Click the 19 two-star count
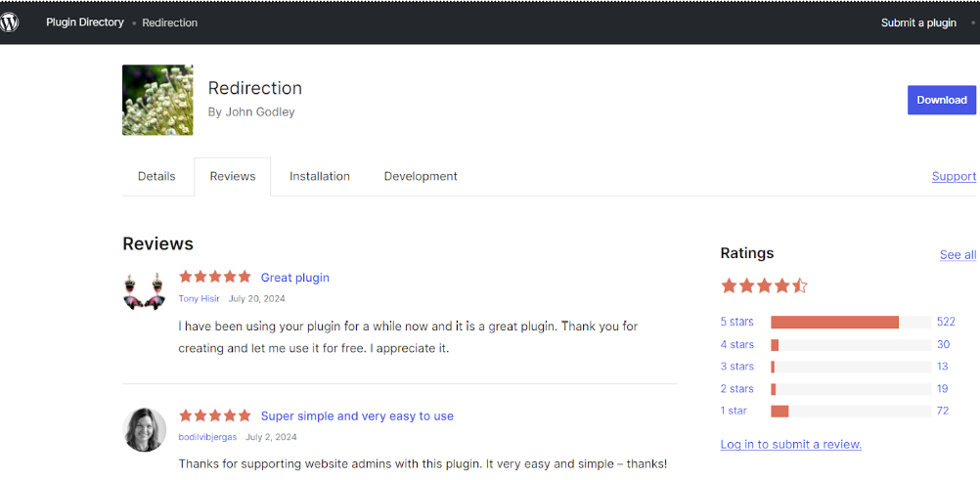This screenshot has height=480, width=980. (943, 389)
